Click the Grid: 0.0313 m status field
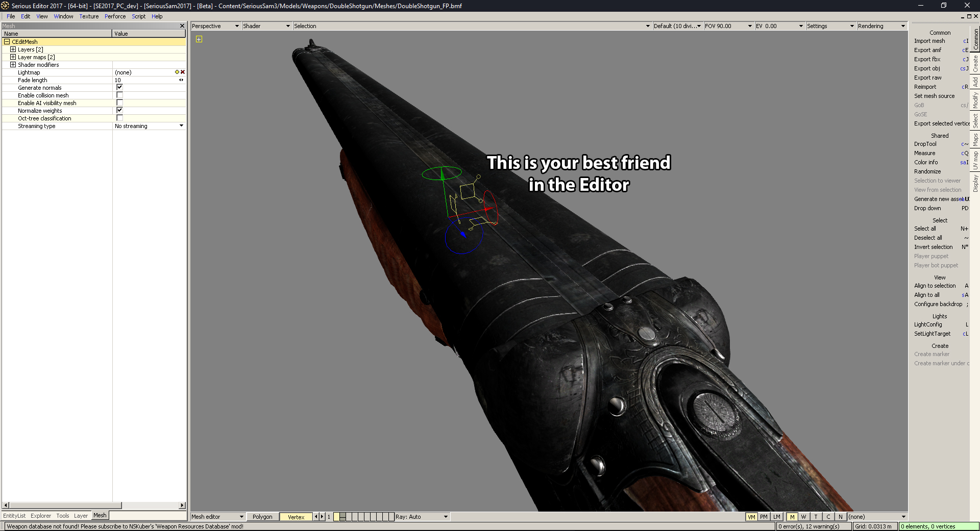This screenshot has width=980, height=531. [x=875, y=526]
